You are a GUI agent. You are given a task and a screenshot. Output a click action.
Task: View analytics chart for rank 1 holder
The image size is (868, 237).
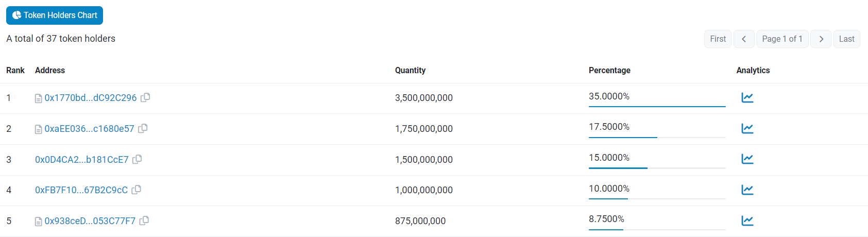pos(747,97)
